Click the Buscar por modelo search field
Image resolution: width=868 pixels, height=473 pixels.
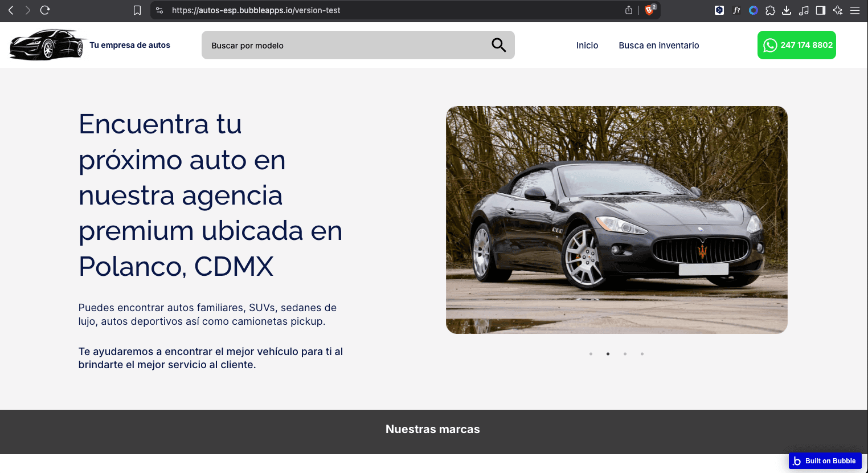pos(342,46)
